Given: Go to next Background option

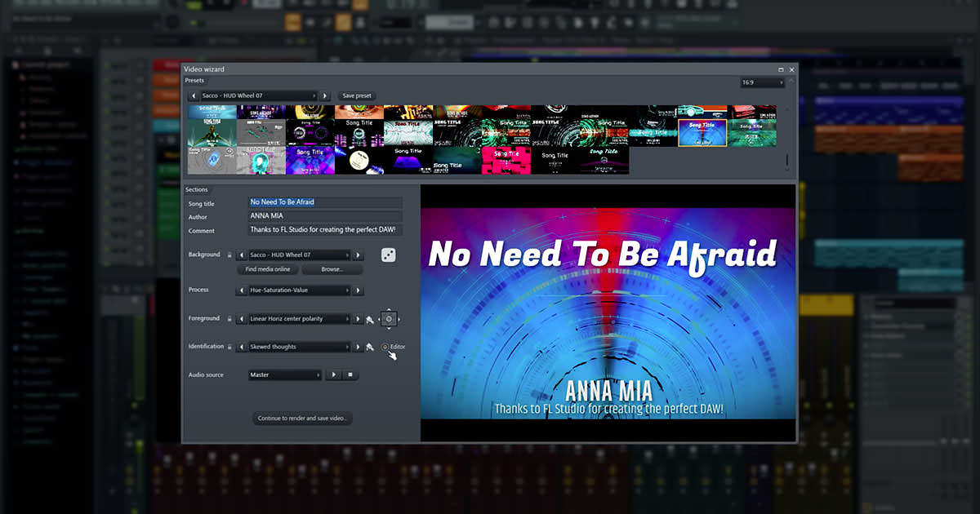Looking at the screenshot, I should coord(358,255).
